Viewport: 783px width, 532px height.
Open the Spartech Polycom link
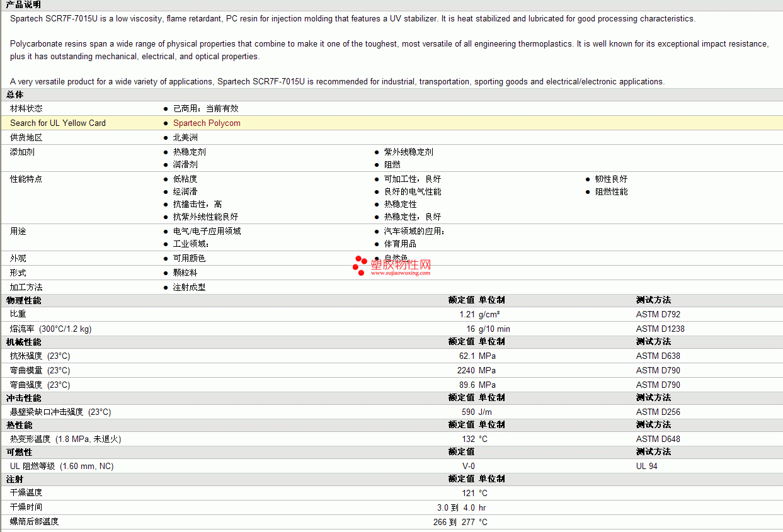pos(207,123)
